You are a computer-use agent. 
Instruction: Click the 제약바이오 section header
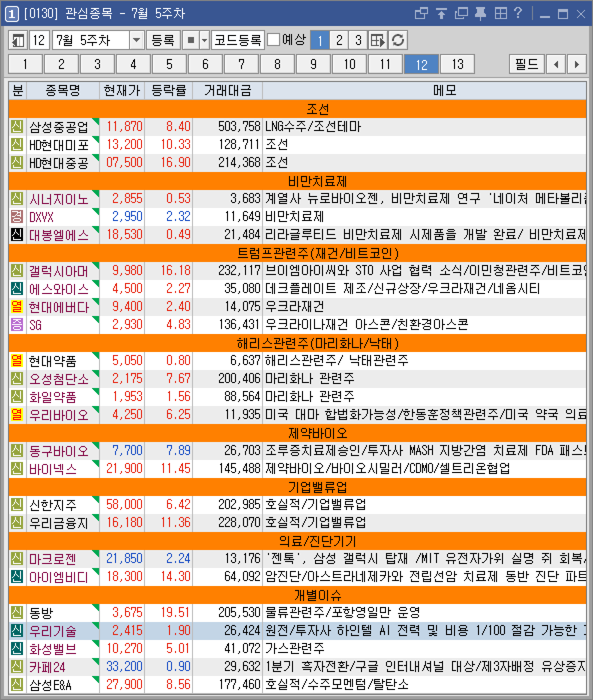click(x=297, y=433)
